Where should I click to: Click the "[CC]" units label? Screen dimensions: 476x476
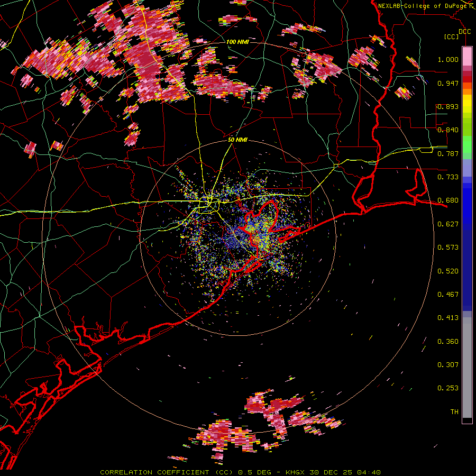click(452, 36)
